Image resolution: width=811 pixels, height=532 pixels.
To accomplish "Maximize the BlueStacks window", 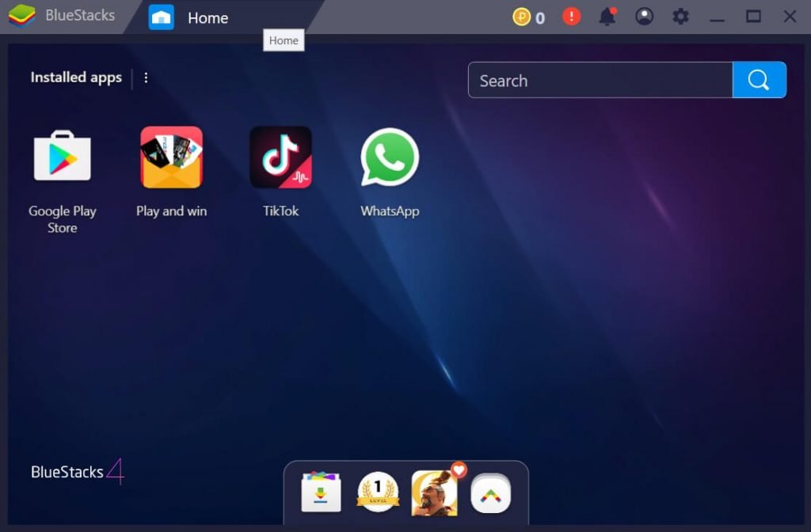I will pyautogui.click(x=754, y=17).
